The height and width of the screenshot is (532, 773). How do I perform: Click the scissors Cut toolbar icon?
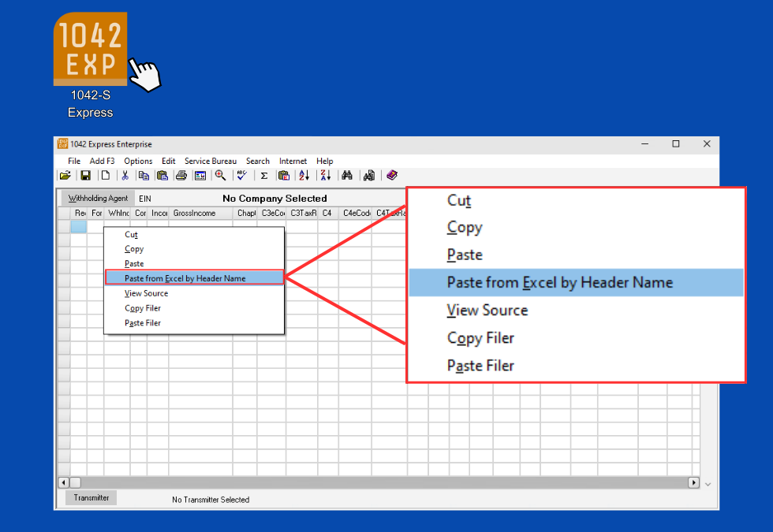(125, 176)
